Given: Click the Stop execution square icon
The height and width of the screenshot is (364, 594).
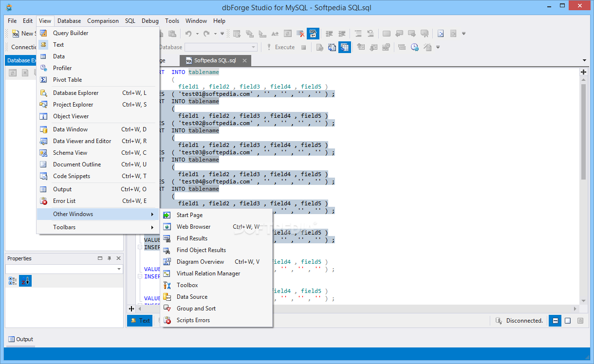Looking at the screenshot, I should coord(303,47).
